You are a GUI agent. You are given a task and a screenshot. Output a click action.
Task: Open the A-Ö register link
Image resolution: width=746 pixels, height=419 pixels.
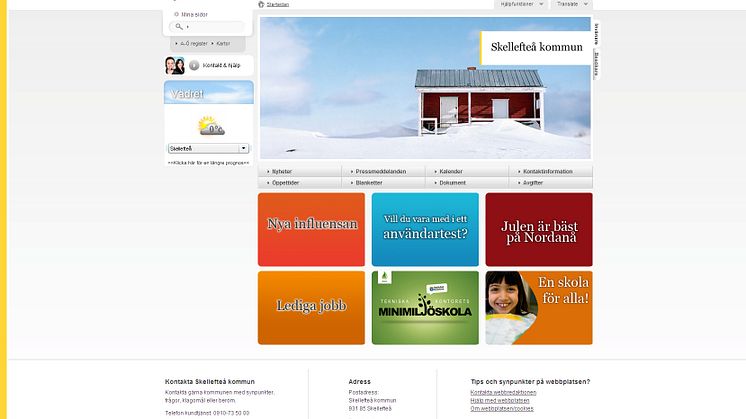pos(194,44)
